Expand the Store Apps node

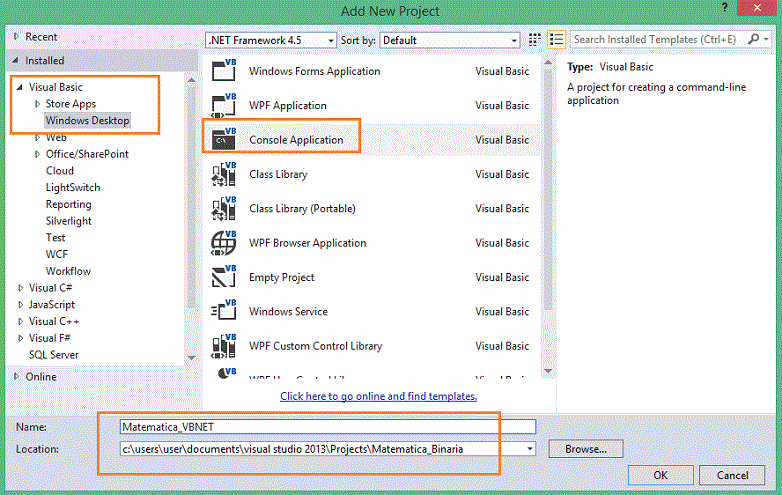(37, 104)
